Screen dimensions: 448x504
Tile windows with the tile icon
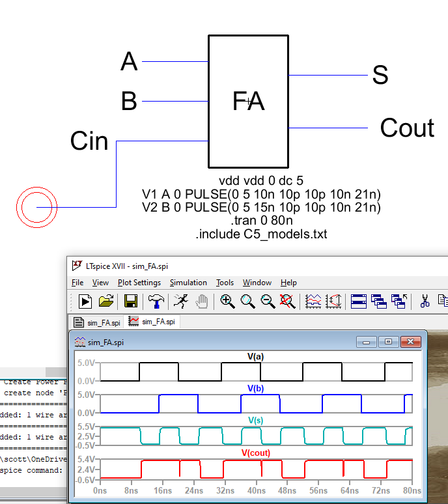(x=358, y=301)
